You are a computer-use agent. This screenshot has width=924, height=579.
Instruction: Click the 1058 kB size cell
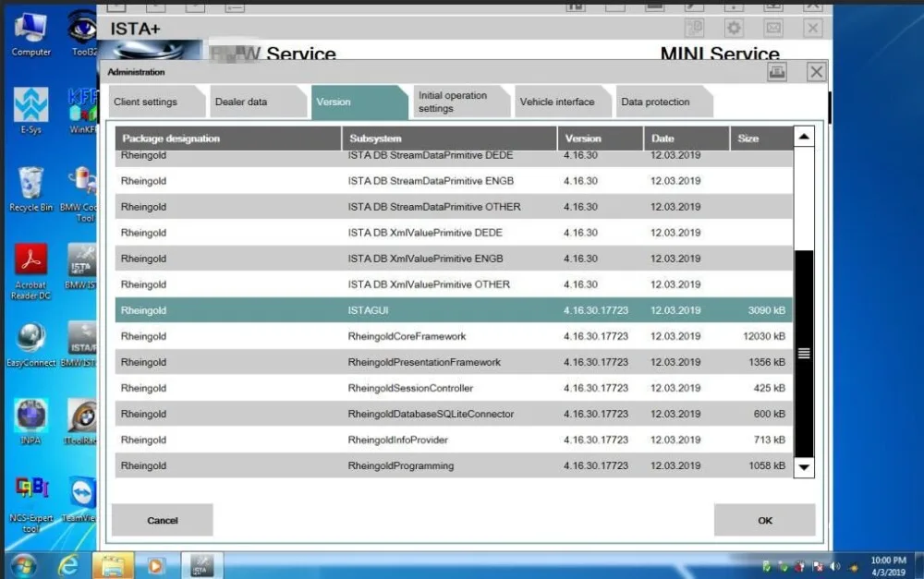click(767, 466)
